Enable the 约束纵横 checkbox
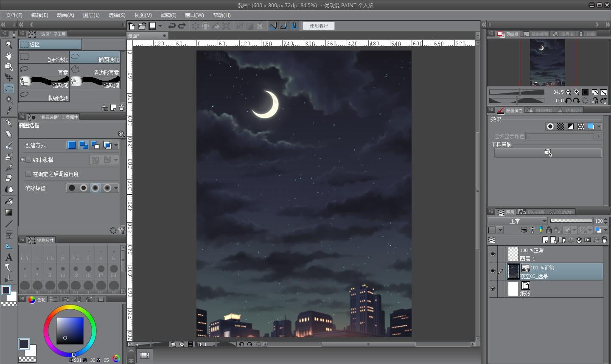The image size is (611, 364). [28, 160]
